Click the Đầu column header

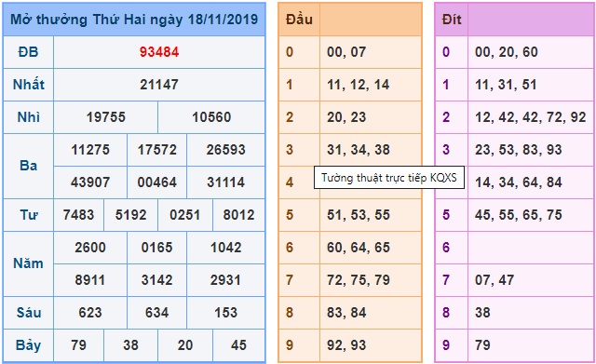[299, 20]
